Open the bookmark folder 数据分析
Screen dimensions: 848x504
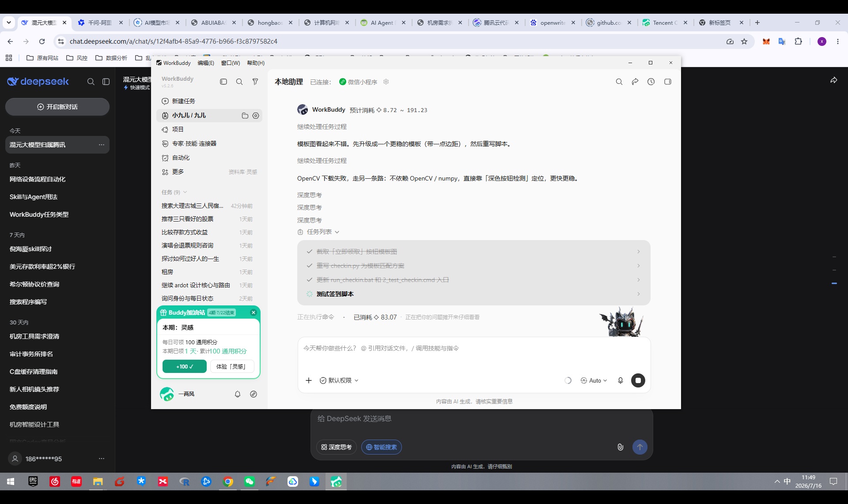[x=111, y=58]
